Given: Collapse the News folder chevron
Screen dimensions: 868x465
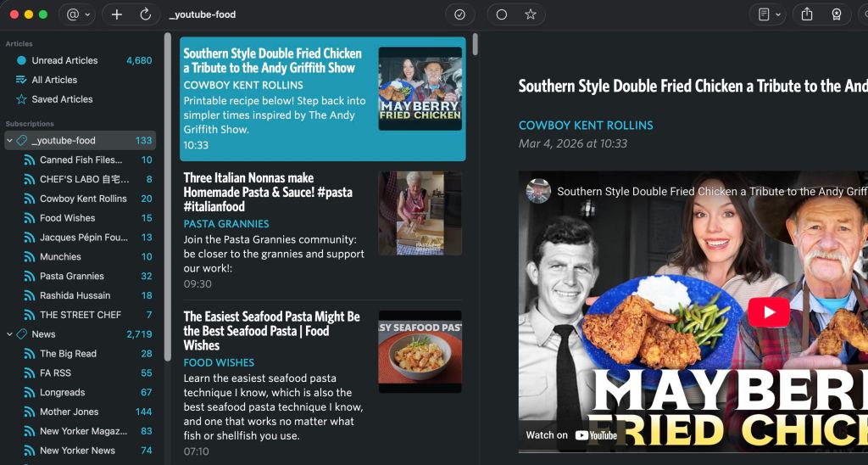Looking at the screenshot, I should [9, 334].
